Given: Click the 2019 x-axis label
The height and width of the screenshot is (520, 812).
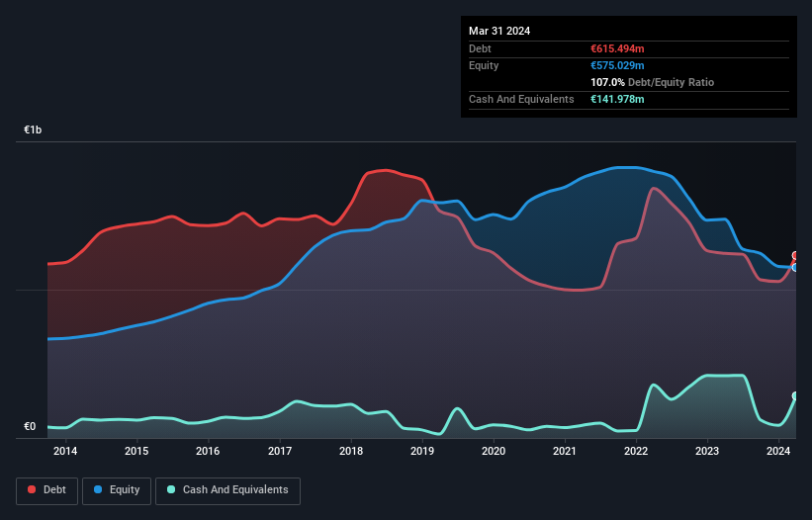Looking at the screenshot, I should (x=422, y=451).
